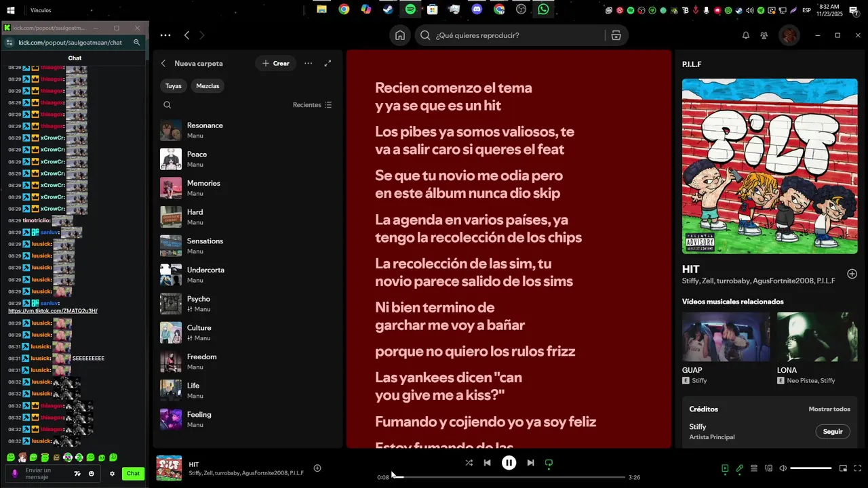Open WhatsApp from the taskbar
The image size is (868, 488).
544,9
